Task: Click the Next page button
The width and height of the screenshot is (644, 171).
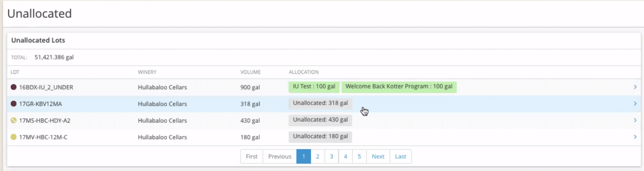Action: (x=378, y=156)
